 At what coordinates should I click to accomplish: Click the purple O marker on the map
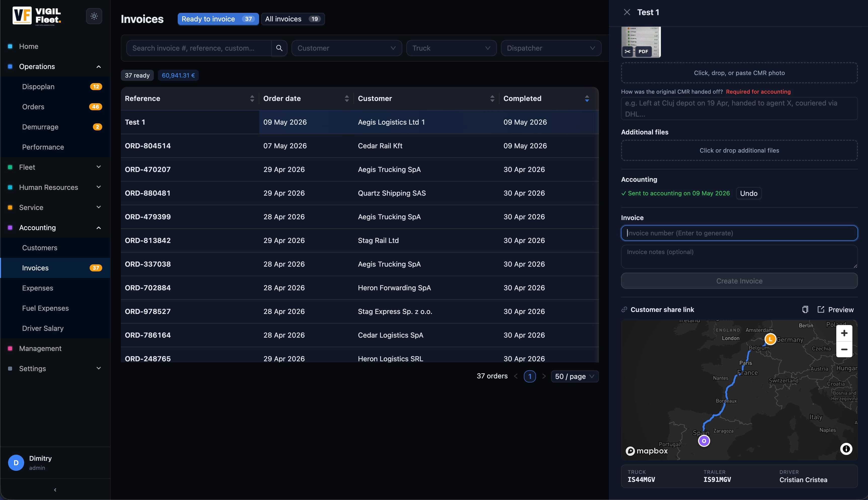(x=704, y=441)
